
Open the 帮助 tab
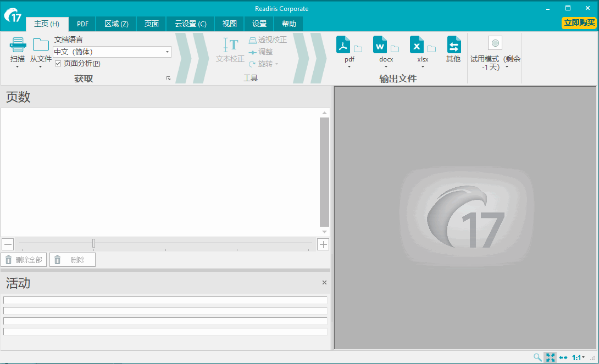[289, 24]
